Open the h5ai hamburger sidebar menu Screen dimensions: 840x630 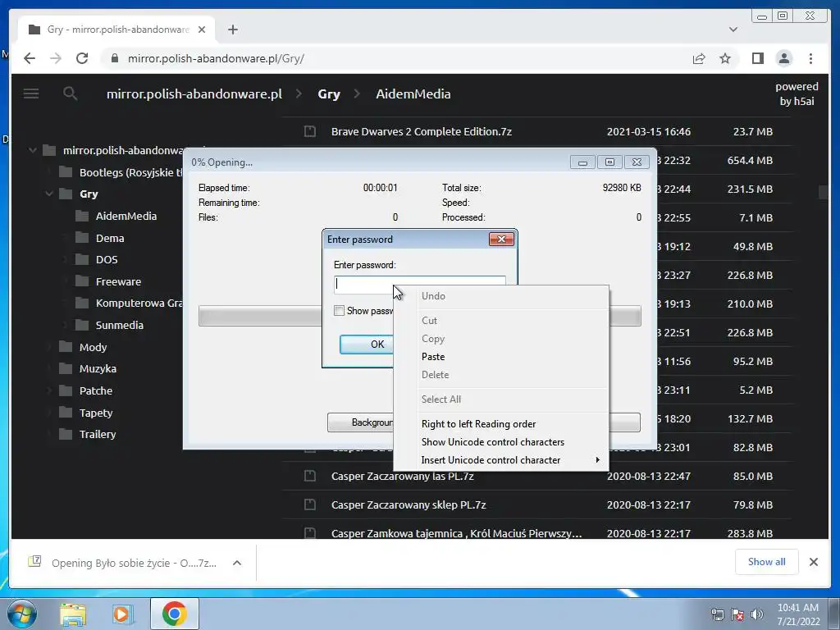point(31,94)
